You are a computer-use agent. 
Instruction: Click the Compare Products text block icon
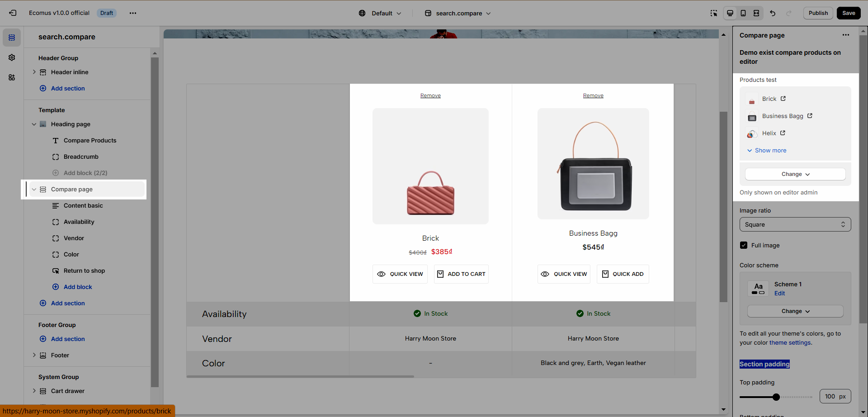(56, 141)
